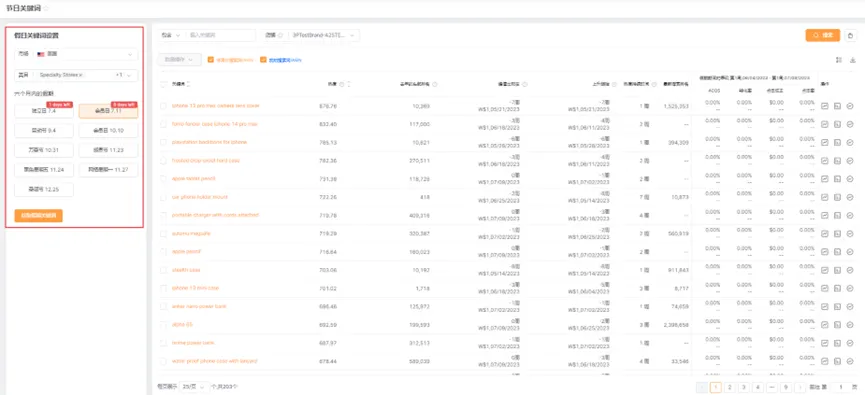865x395 pixels.
Task: Click the info icon next to heat column header
Action: tap(341, 84)
